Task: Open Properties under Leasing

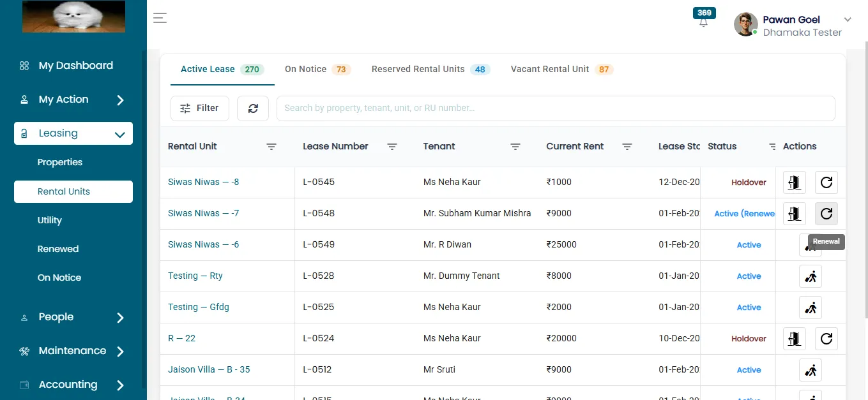Action: pos(60,163)
